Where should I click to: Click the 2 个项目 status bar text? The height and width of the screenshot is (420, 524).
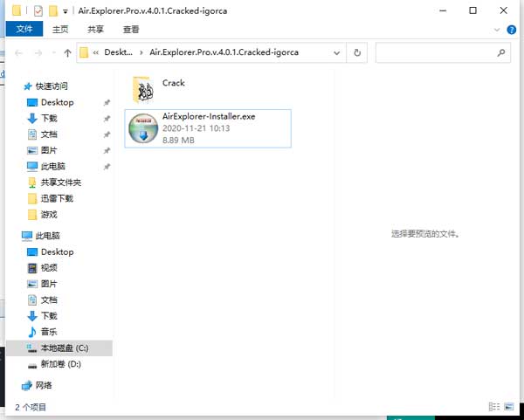(31, 407)
